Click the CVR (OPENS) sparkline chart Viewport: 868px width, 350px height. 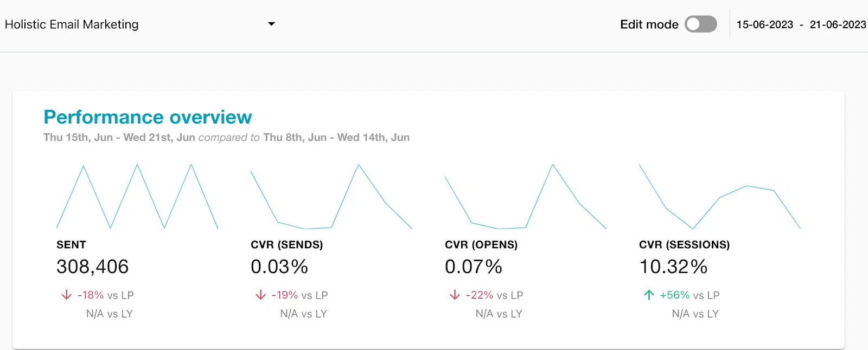(x=525, y=197)
